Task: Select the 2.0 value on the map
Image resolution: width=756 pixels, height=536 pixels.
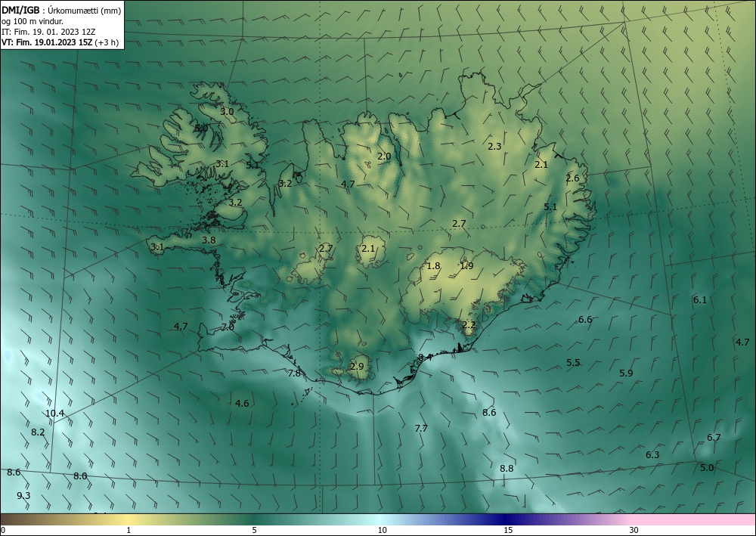Action: tap(384, 156)
